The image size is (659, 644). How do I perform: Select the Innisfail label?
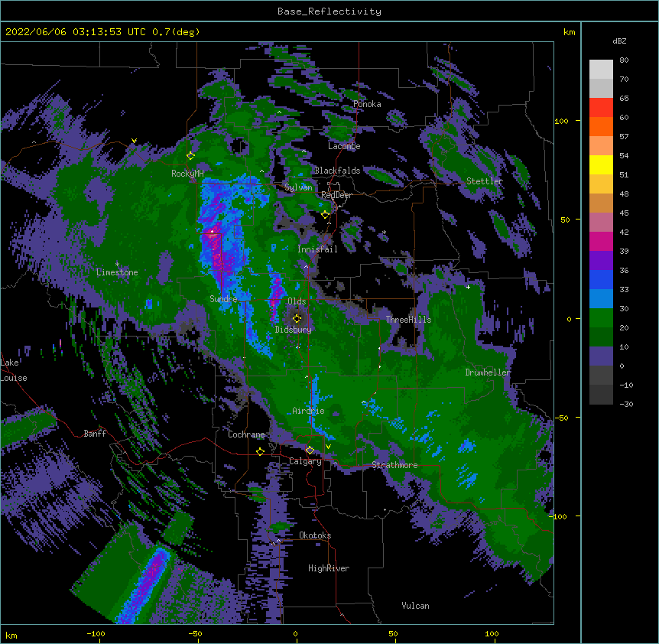coord(317,249)
